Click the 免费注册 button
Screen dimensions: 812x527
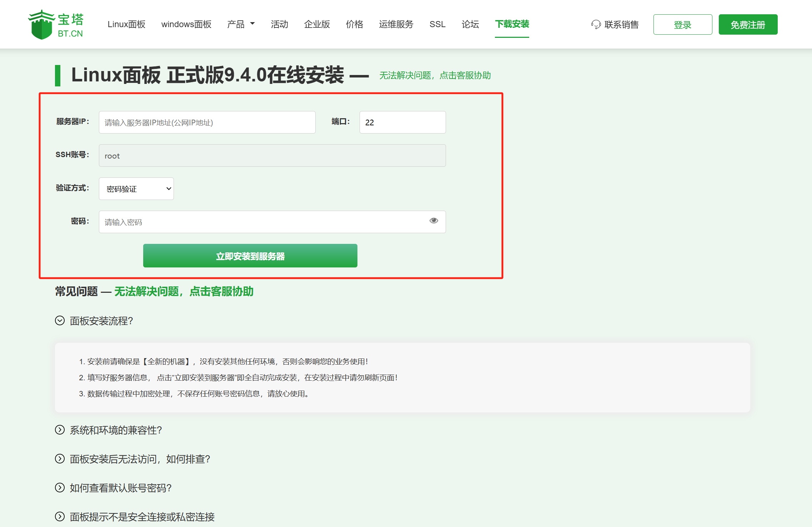tap(748, 25)
